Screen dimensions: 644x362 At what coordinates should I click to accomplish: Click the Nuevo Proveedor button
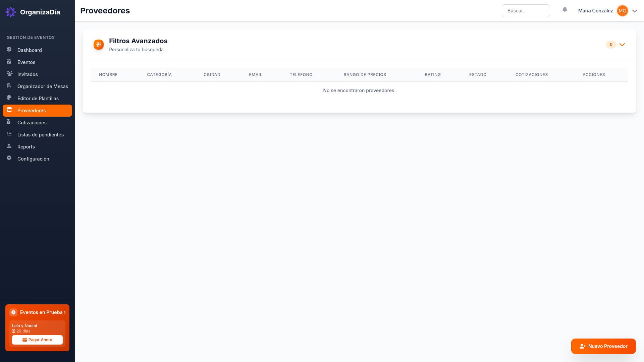tap(603, 346)
